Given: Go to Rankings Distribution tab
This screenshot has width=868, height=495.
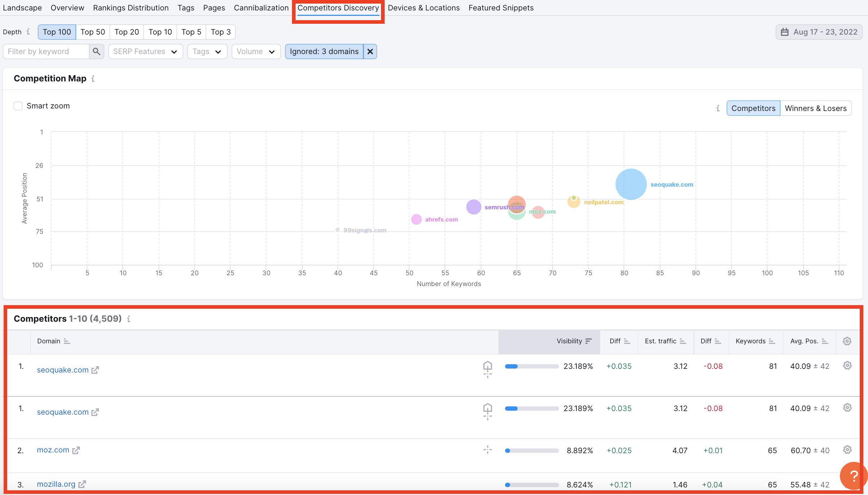Looking at the screenshot, I should [x=131, y=8].
